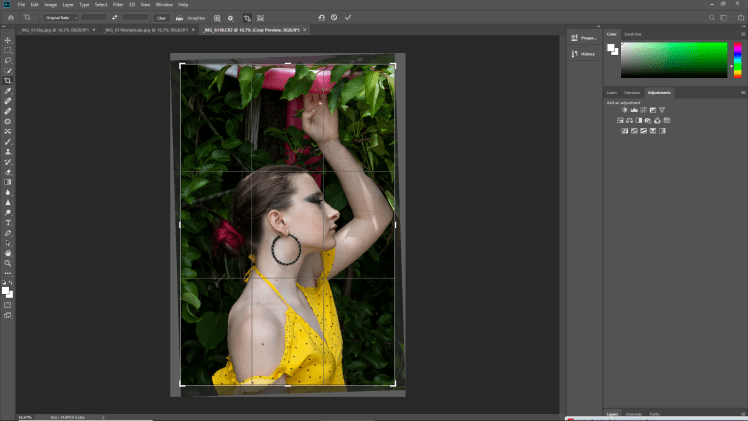
Task: Switch to the Swatches tab
Action: pyautogui.click(x=633, y=33)
